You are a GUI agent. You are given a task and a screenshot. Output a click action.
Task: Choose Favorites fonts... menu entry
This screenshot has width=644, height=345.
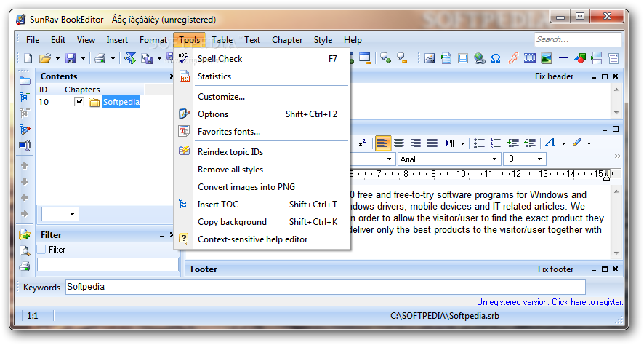tap(262, 132)
